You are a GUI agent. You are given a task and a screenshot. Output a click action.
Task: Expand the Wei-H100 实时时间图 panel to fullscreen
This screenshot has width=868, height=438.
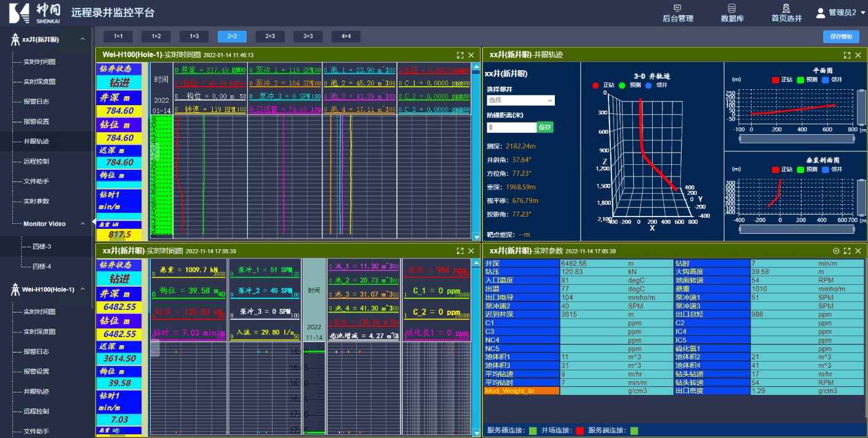460,55
